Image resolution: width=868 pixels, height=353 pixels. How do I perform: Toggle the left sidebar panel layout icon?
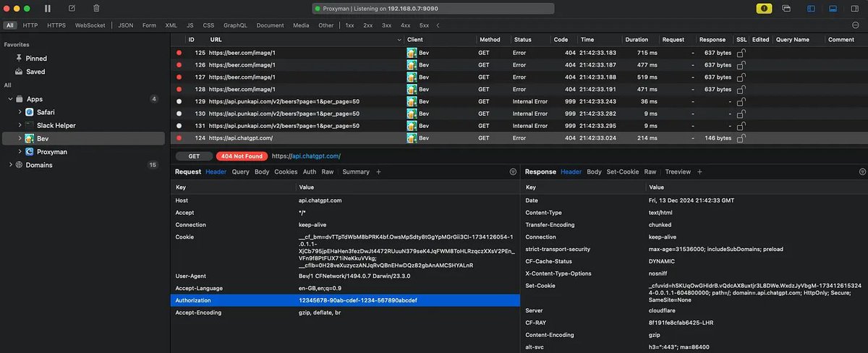(811, 9)
